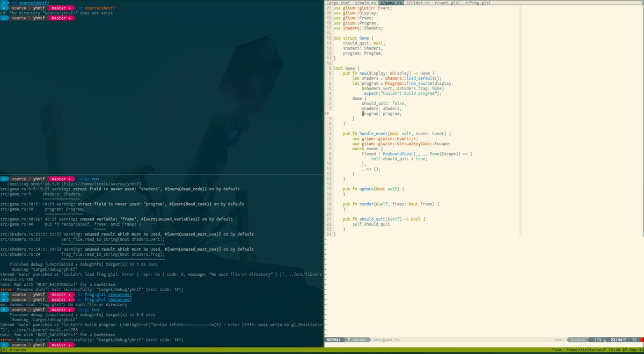Click 'Shaders::load_default()' call
Viewport: 644px width, 354px height.
click(x=413, y=78)
